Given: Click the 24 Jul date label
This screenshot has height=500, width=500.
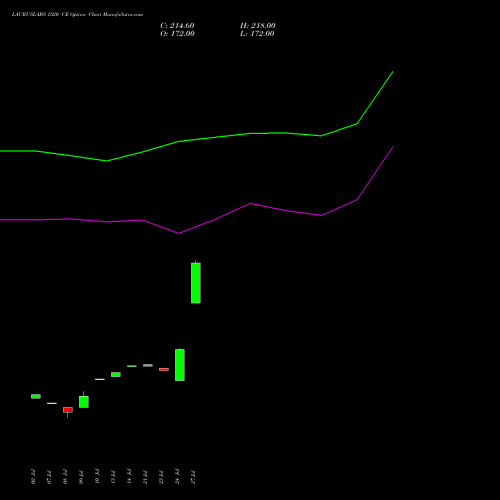Looking at the screenshot, I should coord(177,477).
